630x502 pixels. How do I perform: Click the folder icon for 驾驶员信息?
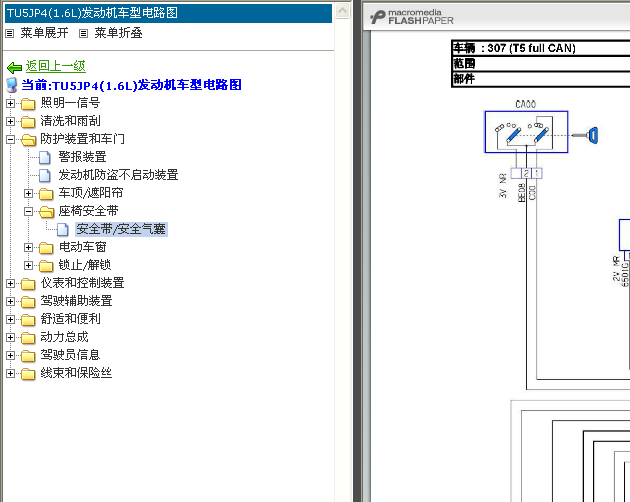click(x=28, y=356)
